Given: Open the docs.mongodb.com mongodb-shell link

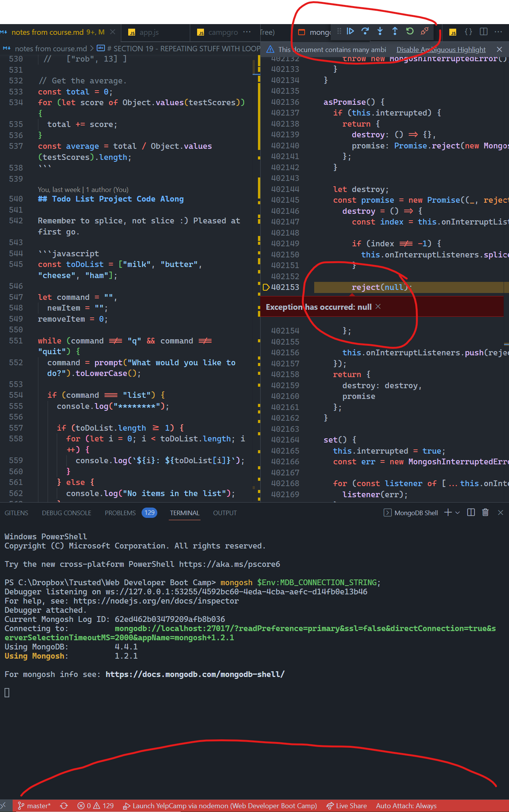Looking at the screenshot, I should point(195,674).
